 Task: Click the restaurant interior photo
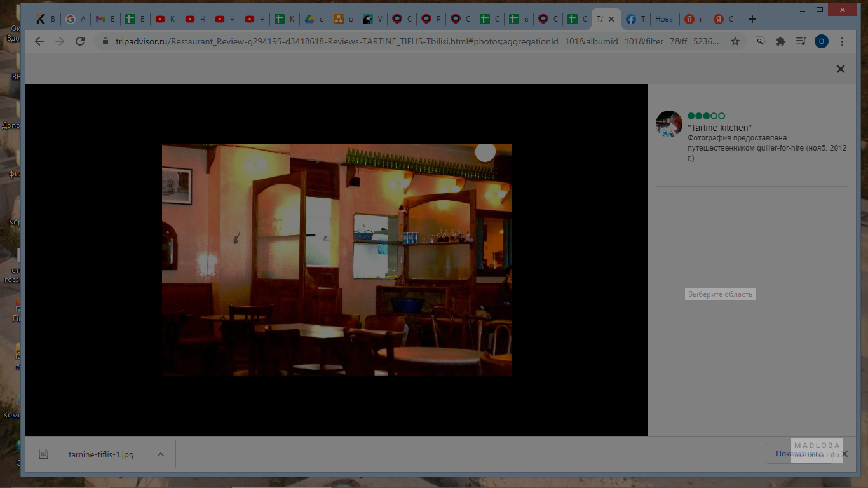336,259
